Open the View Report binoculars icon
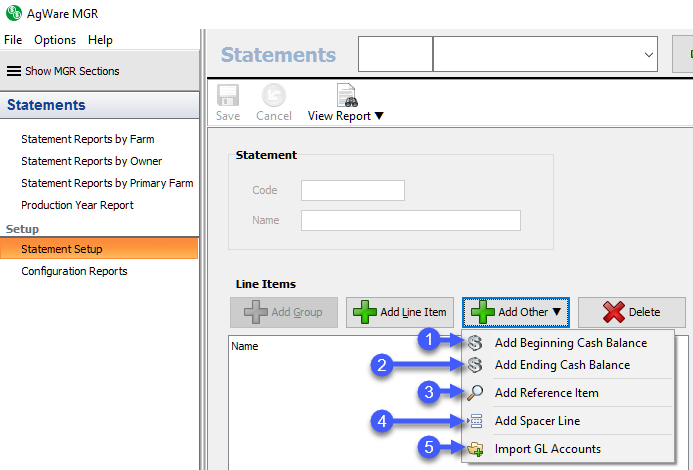 (346, 95)
